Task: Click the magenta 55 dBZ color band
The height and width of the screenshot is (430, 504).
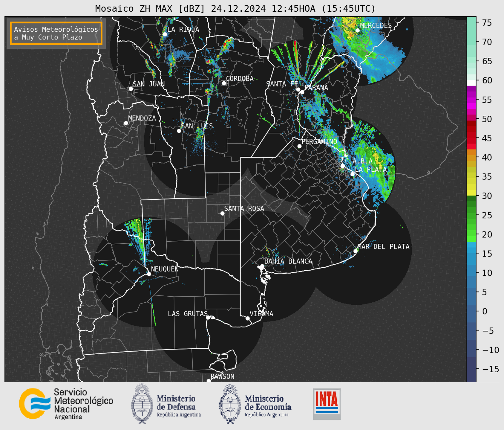Action: 471,100
